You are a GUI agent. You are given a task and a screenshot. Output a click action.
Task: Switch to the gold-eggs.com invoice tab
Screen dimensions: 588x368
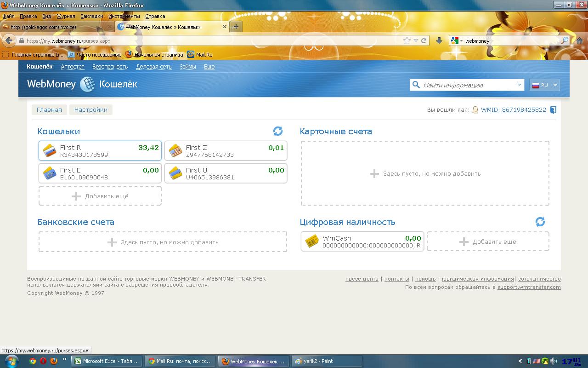click(x=57, y=27)
